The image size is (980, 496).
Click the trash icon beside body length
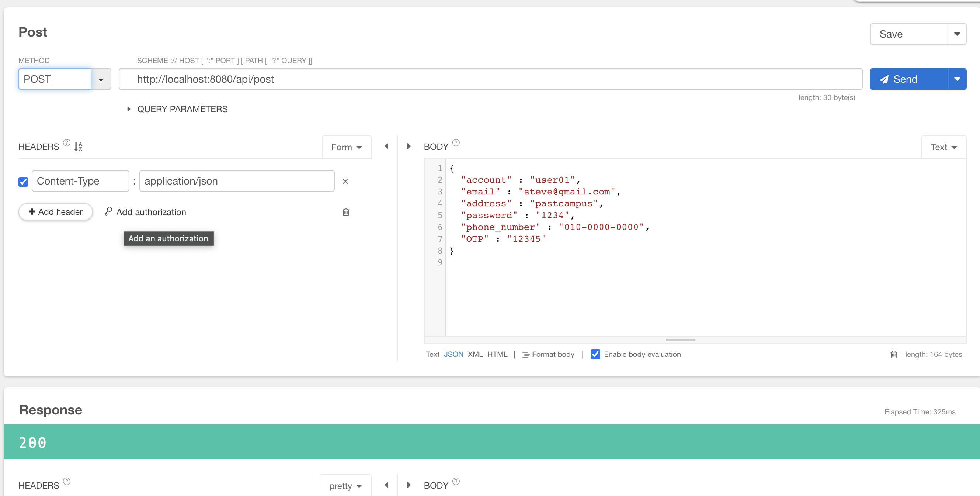pos(893,354)
